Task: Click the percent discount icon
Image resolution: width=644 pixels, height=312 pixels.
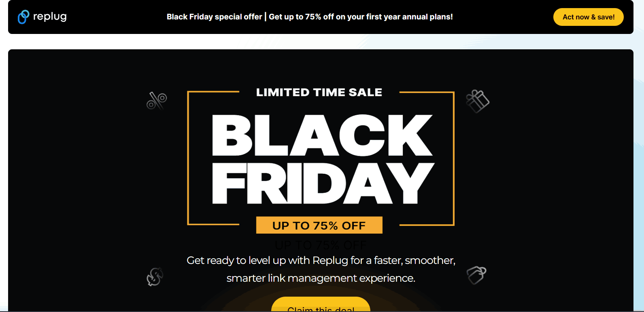Action: (157, 100)
